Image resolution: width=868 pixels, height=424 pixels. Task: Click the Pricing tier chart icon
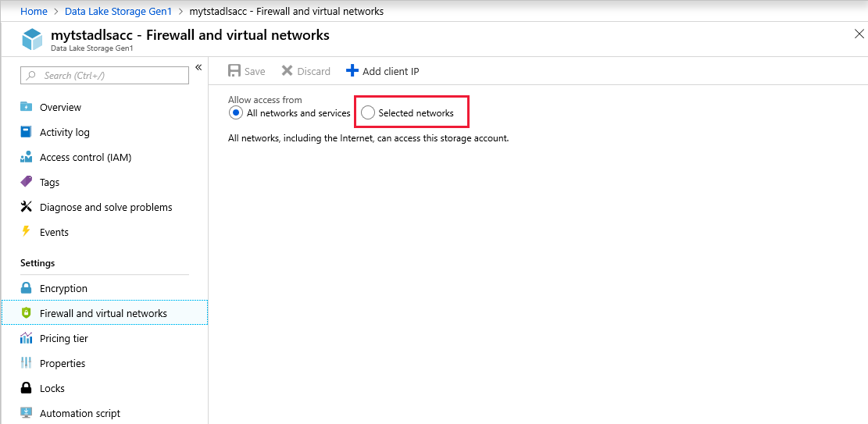[26, 338]
